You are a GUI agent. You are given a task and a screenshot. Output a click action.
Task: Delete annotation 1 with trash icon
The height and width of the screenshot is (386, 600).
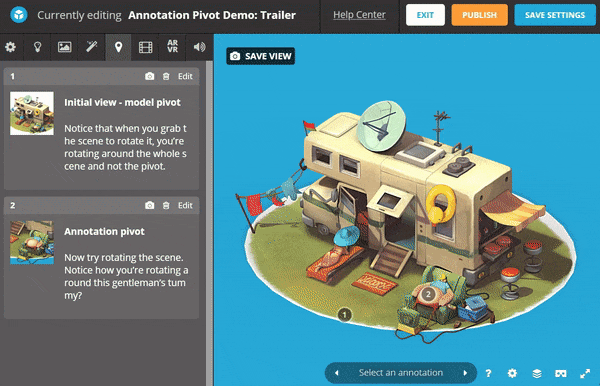[166, 76]
